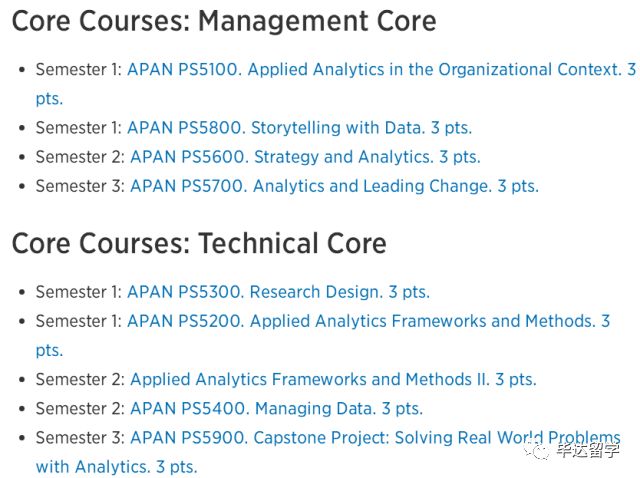Click the 'Semester 2:' label before PS5400
The width and height of the screenshot is (640, 478).
pos(80,409)
